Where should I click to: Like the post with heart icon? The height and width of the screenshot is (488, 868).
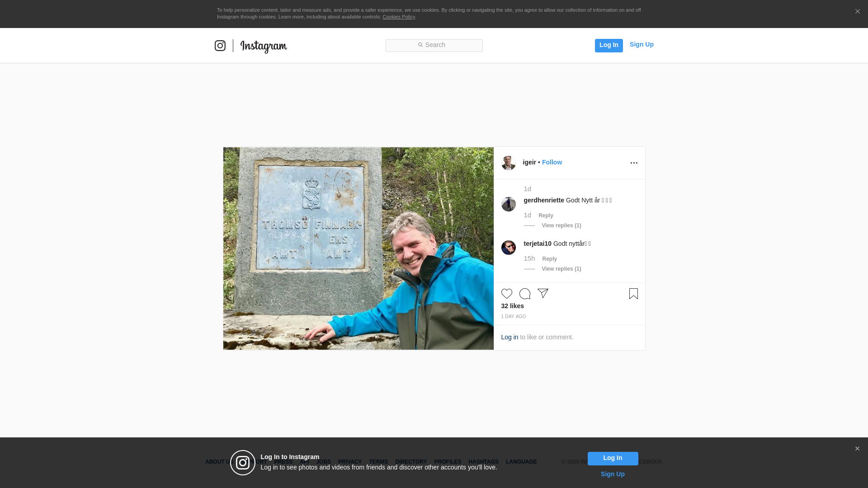click(506, 294)
